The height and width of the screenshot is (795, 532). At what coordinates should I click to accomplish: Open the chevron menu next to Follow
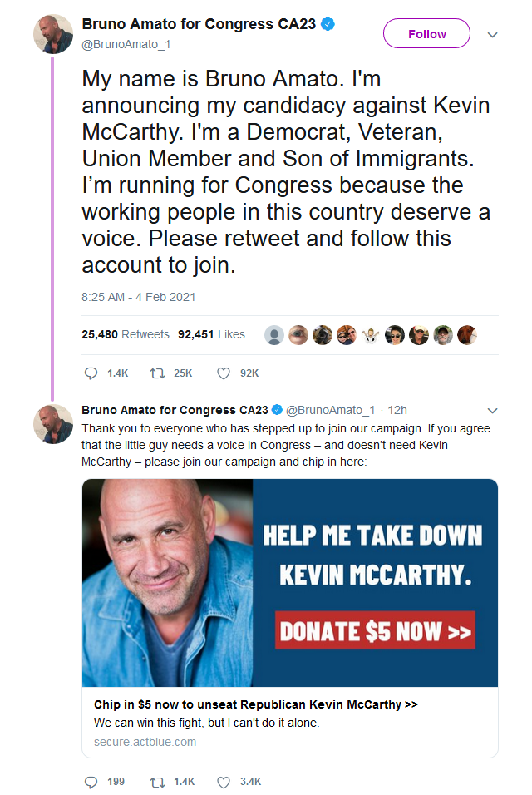click(x=492, y=35)
